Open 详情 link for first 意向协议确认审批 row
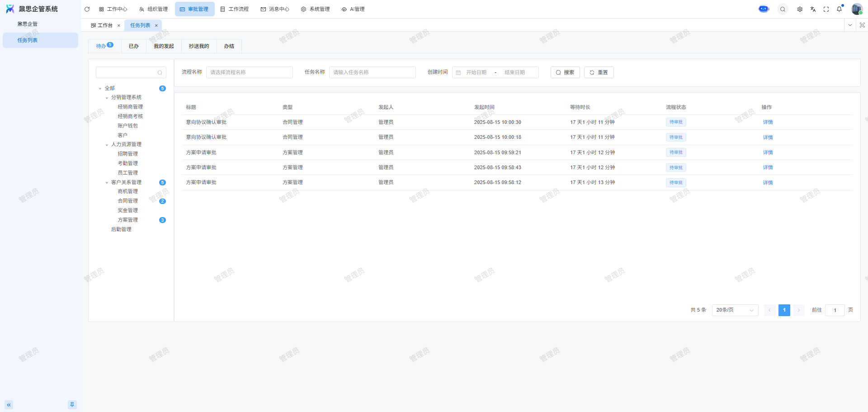Image resolution: width=868 pixels, height=412 pixels. [768, 122]
